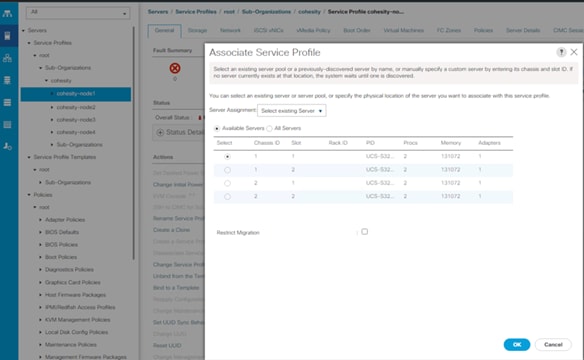Expand Status Details plus icon
This screenshot has height=360, width=584.
pyautogui.click(x=160, y=133)
